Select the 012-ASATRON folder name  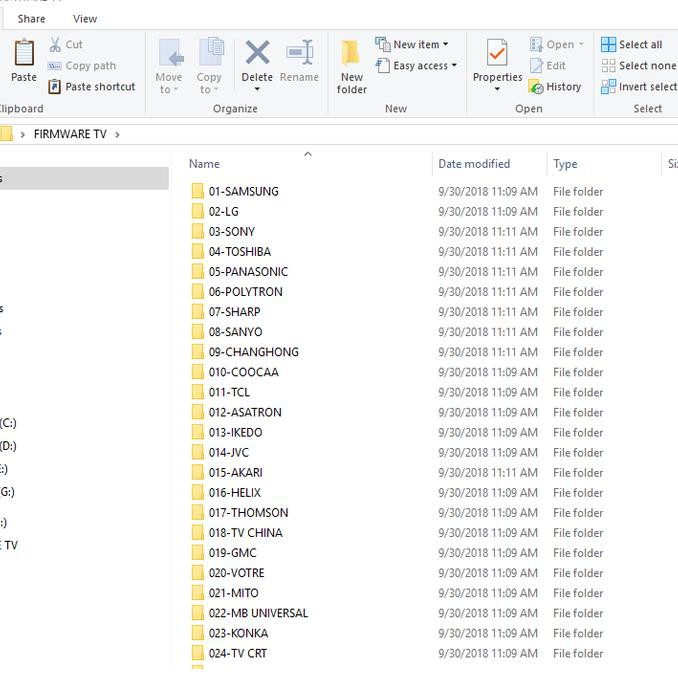coord(245,412)
